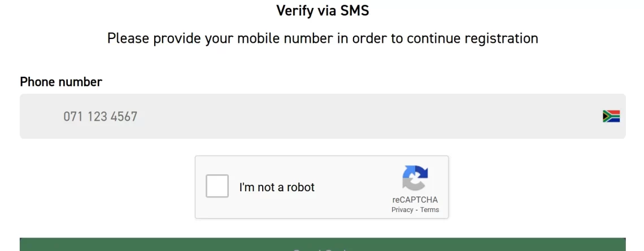Click the green Send Code button
Image resolution: width=644 pixels, height=251 pixels.
323,244
